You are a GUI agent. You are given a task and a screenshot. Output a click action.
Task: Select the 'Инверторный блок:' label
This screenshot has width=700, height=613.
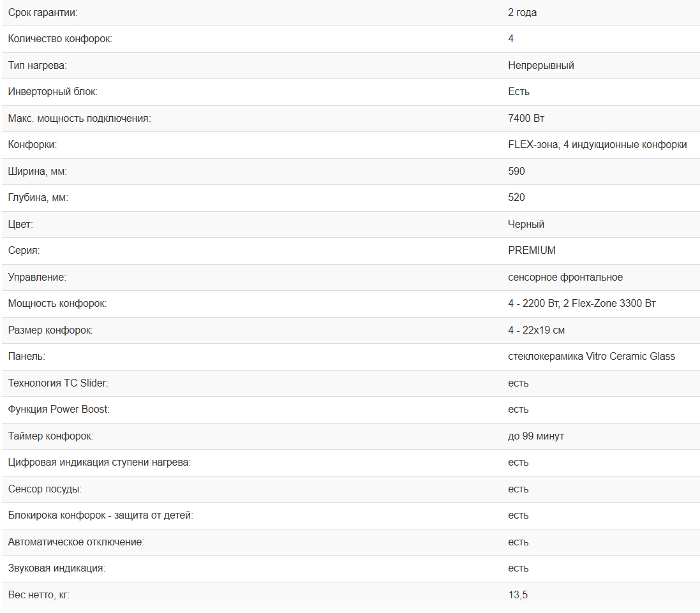pyautogui.click(x=52, y=92)
